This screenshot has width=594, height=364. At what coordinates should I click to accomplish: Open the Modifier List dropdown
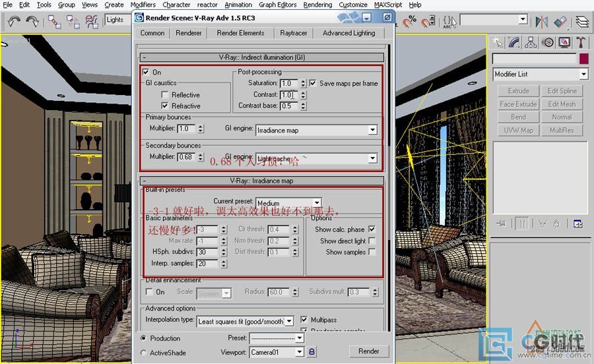click(584, 74)
